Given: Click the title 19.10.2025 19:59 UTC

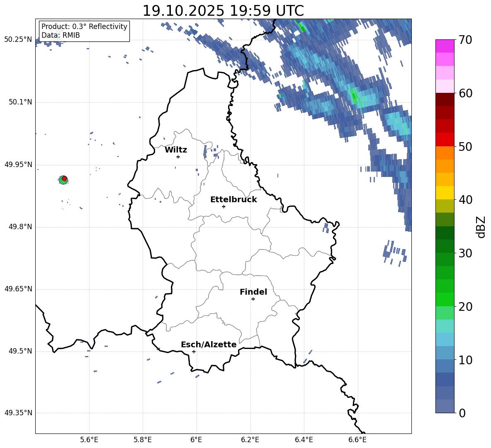Looking at the screenshot, I should (223, 11).
